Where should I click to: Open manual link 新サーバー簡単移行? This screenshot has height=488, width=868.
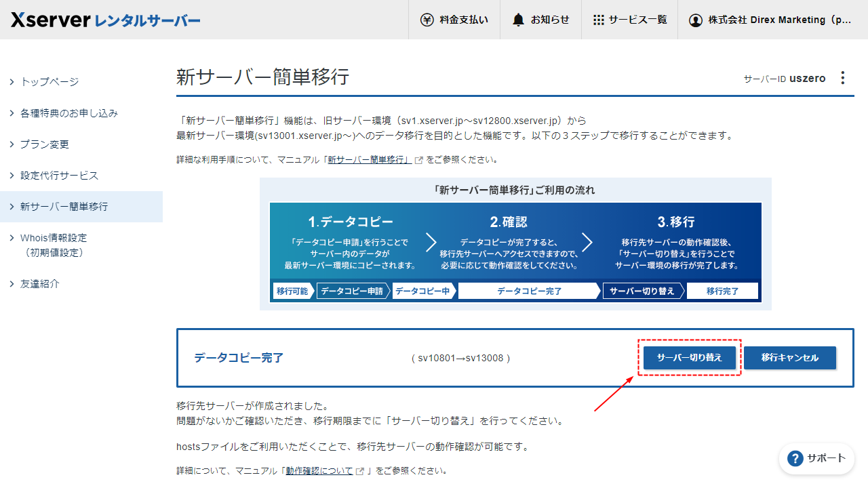pyautogui.click(x=369, y=161)
